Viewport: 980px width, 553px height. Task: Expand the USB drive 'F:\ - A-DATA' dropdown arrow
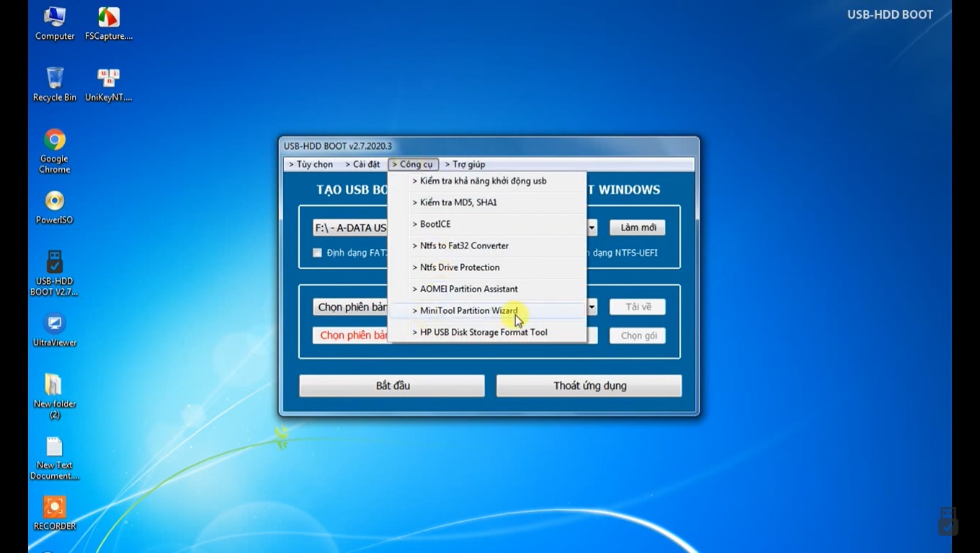pos(592,228)
